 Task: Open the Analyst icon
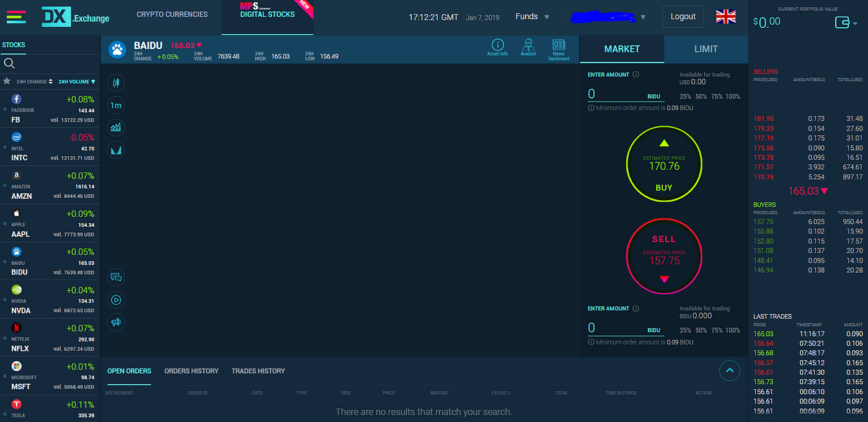(x=528, y=47)
